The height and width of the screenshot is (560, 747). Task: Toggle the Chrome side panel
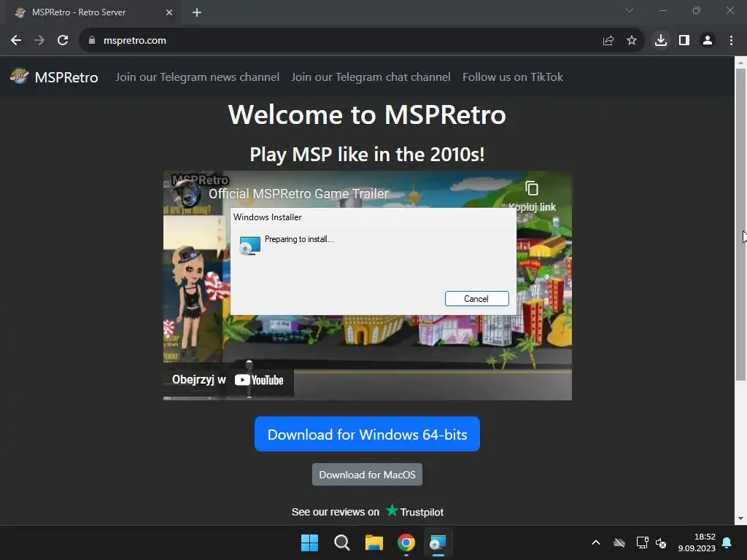(684, 41)
